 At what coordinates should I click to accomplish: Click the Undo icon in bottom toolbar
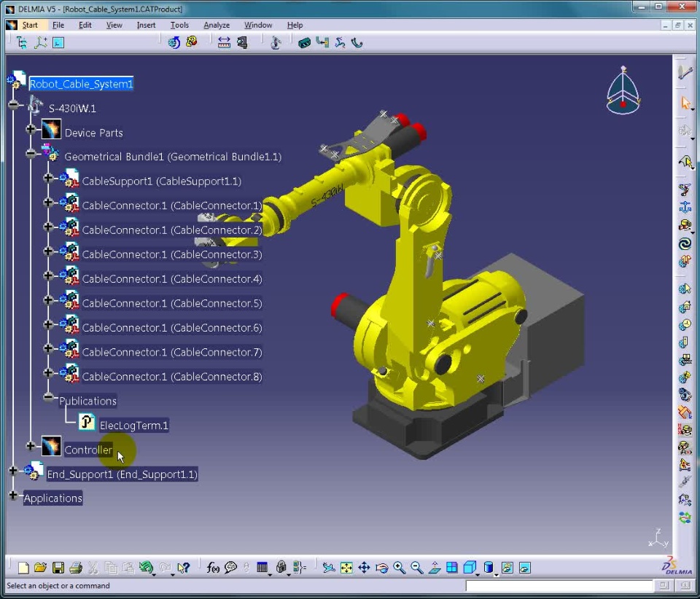(x=146, y=568)
